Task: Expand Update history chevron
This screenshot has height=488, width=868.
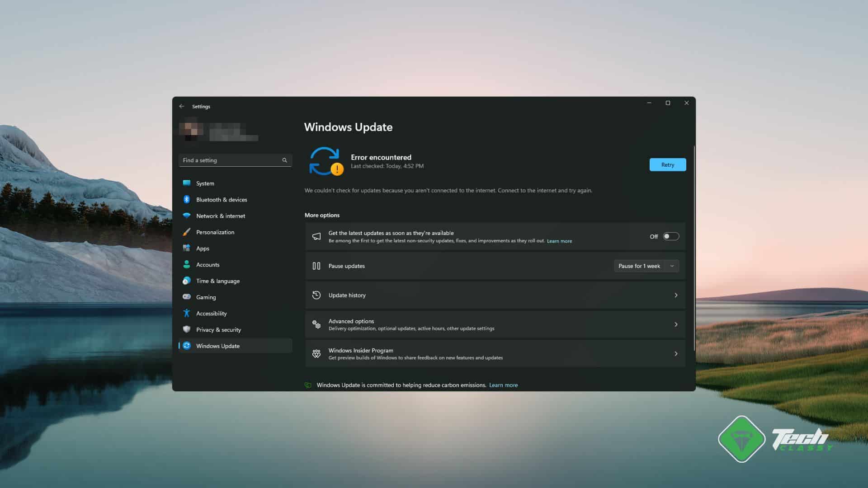Action: pyautogui.click(x=675, y=295)
